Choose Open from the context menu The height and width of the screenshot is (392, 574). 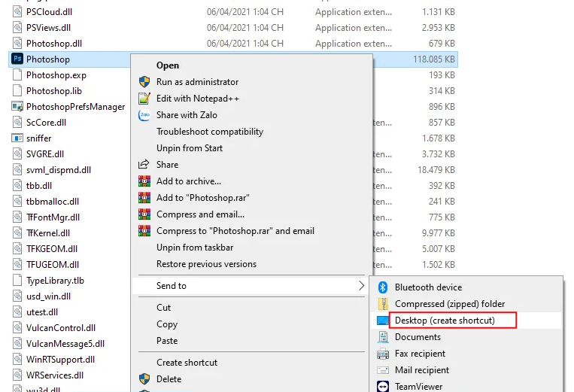coord(168,65)
